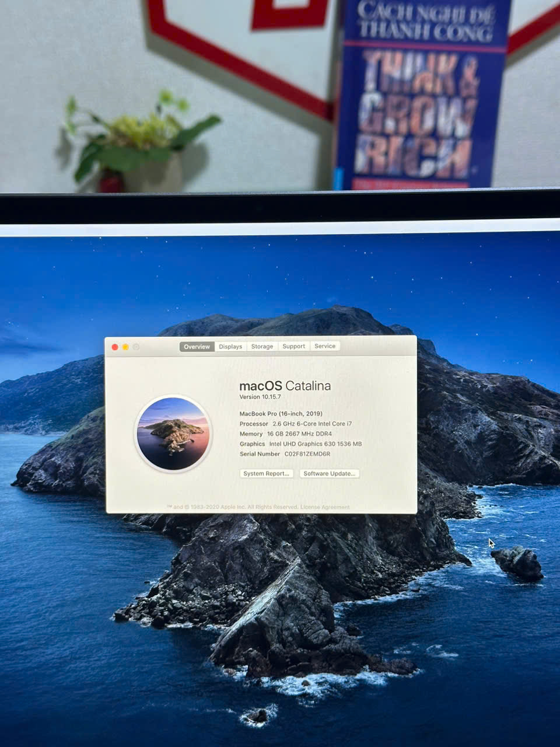
Task: Click the macOS Catalina heading text
Action: [285, 386]
